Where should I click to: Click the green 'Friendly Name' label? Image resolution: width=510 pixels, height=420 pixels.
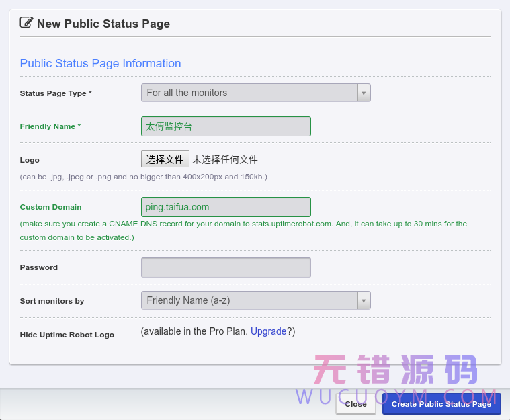pos(50,126)
